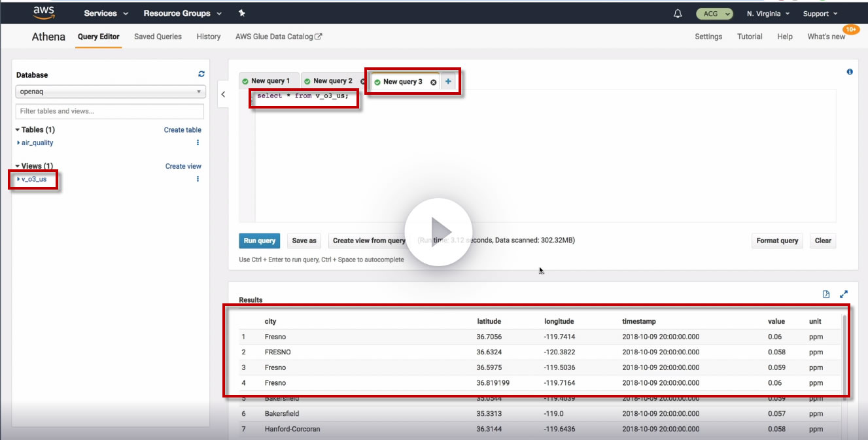Image resolution: width=868 pixels, height=440 pixels.
Task: Click the AWS logo
Action: (44, 12)
